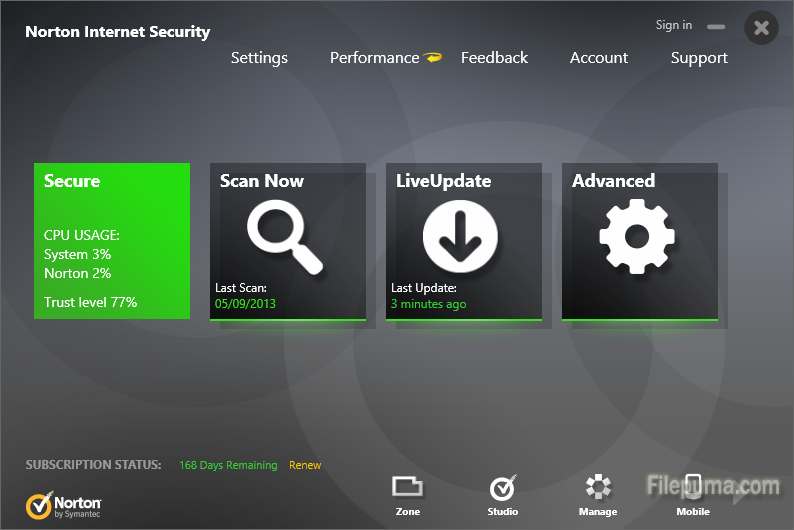Minimize the Norton window

715,27
